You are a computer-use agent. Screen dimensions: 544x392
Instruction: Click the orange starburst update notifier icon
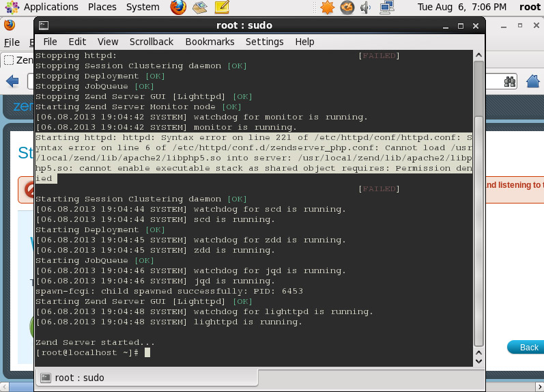(x=327, y=8)
